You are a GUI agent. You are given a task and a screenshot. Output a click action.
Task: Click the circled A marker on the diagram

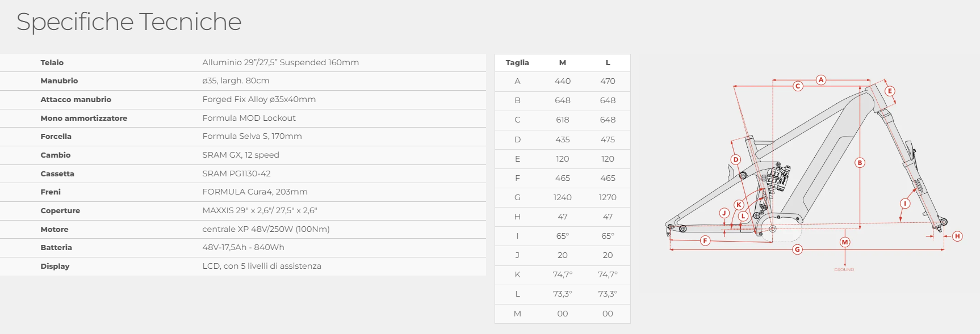tap(821, 80)
